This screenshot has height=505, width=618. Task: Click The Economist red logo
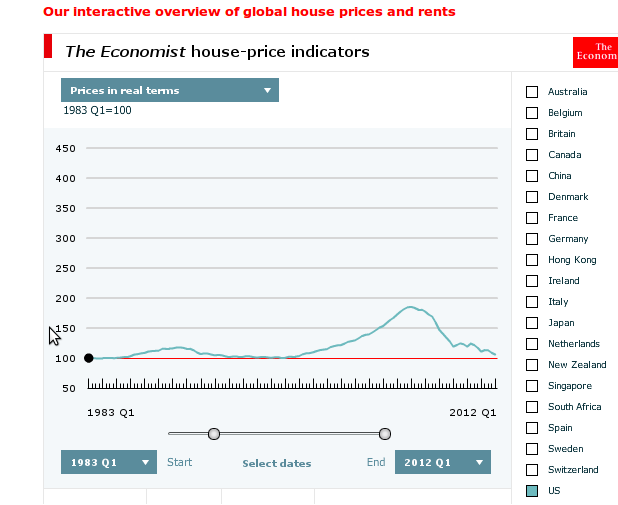[596, 52]
